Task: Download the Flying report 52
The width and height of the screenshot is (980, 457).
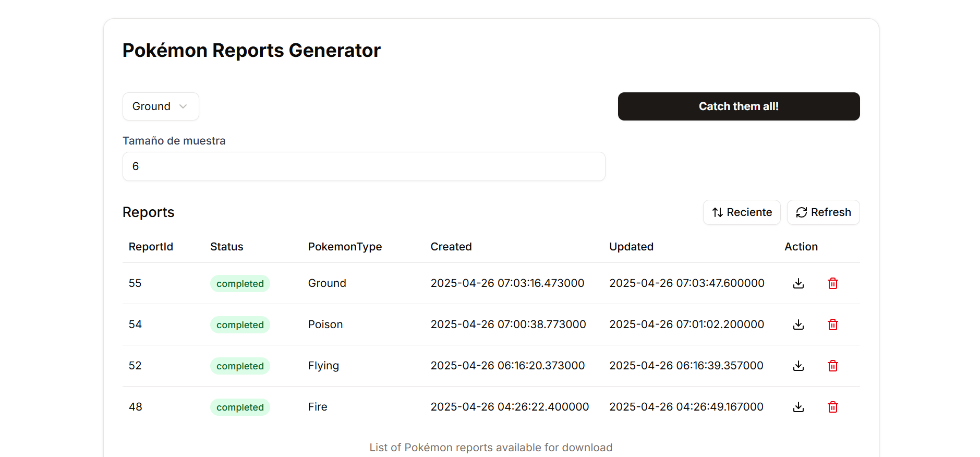Action: 798,366
